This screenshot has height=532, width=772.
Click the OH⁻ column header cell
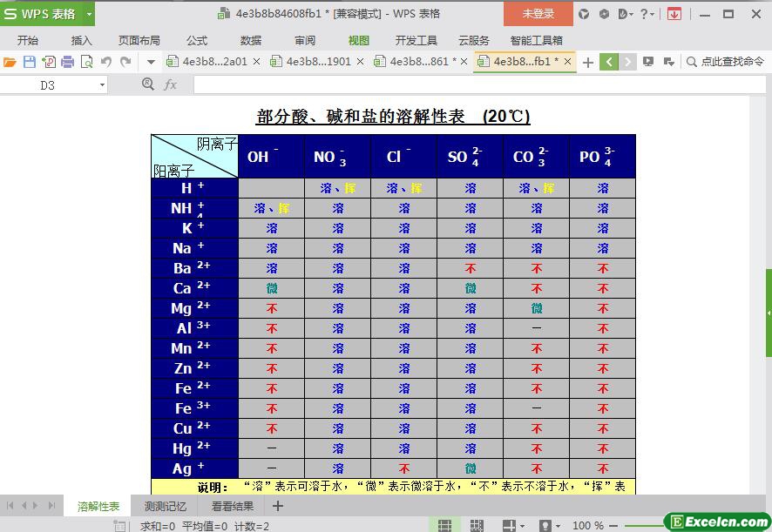[x=271, y=157]
